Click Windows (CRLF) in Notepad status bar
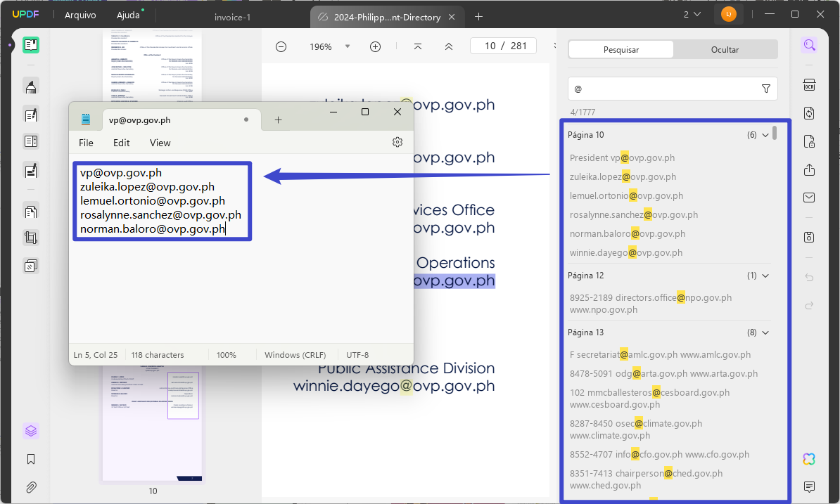 [295, 355]
